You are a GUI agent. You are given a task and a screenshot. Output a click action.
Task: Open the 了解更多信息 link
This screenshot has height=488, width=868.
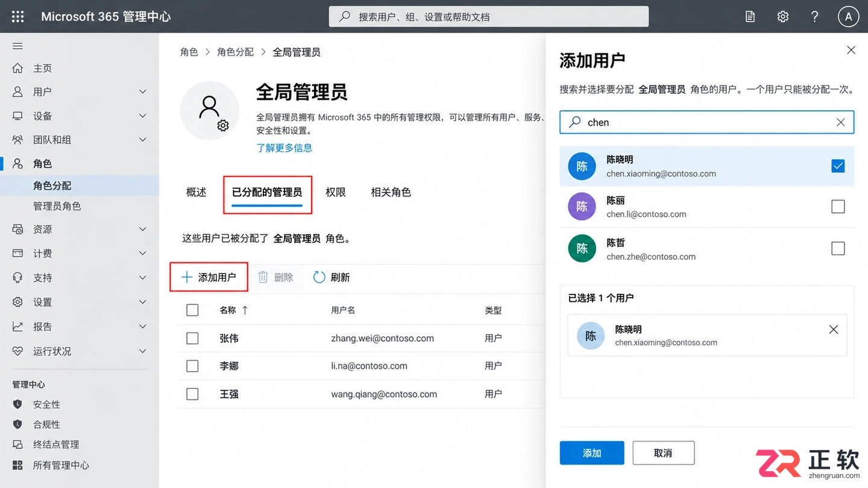pos(285,148)
